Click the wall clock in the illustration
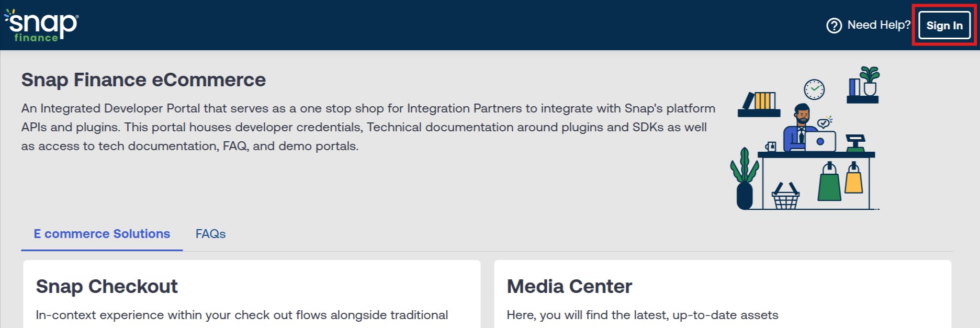The width and height of the screenshot is (980, 328). click(x=814, y=89)
